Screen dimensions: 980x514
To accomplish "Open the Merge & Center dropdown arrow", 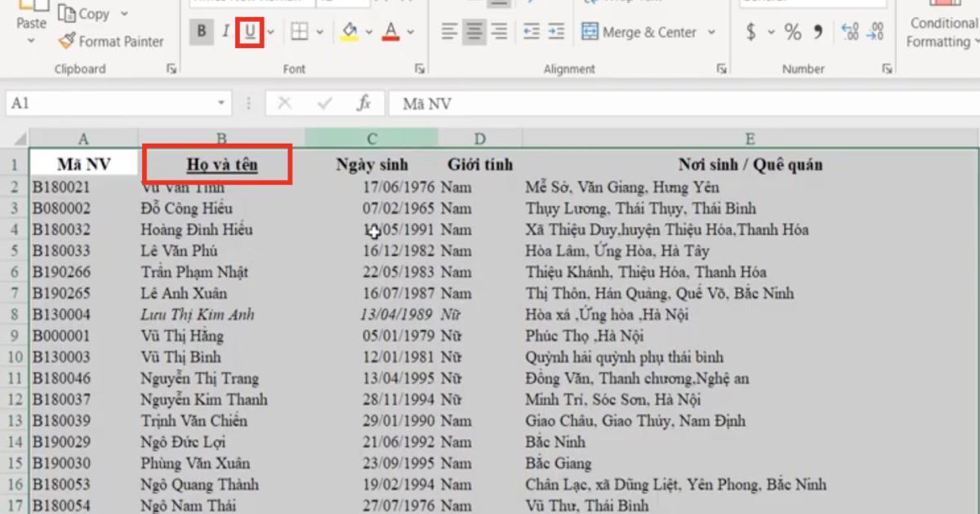I will 711,33.
